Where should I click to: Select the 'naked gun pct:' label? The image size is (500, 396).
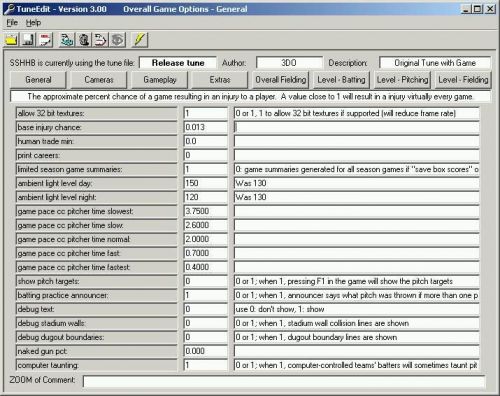[97, 351]
